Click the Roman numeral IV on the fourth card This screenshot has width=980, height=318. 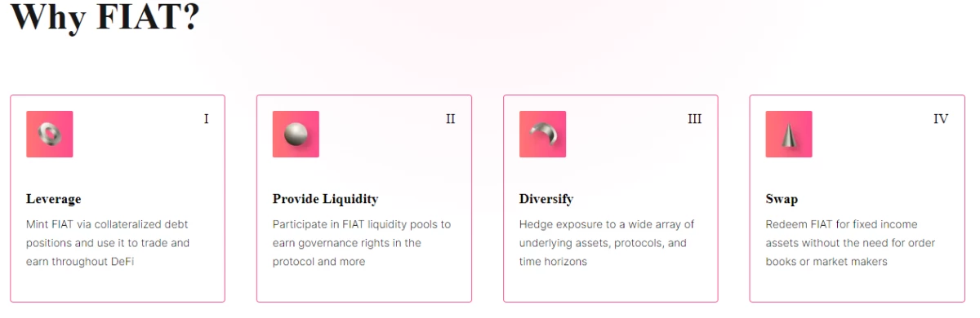click(x=941, y=119)
